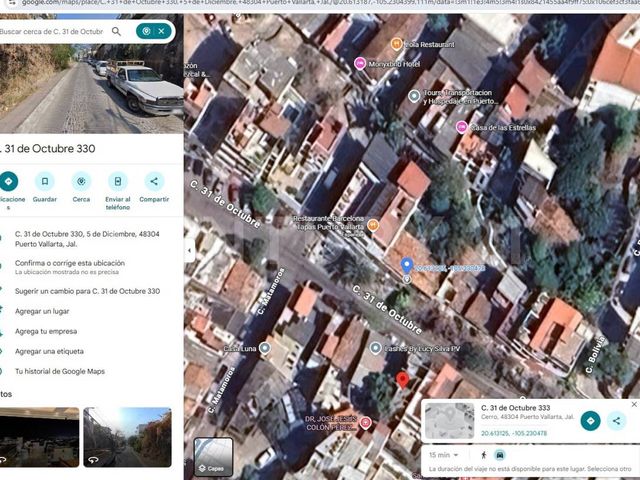The image size is (640, 480).
Task: Click Sugerir un cambio para C. 31 de Octubre 330
Action: (x=87, y=291)
